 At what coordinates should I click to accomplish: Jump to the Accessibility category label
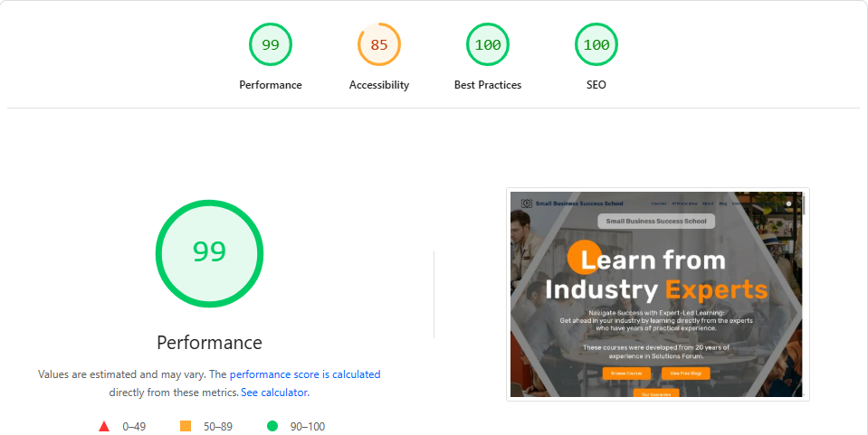pos(379,85)
